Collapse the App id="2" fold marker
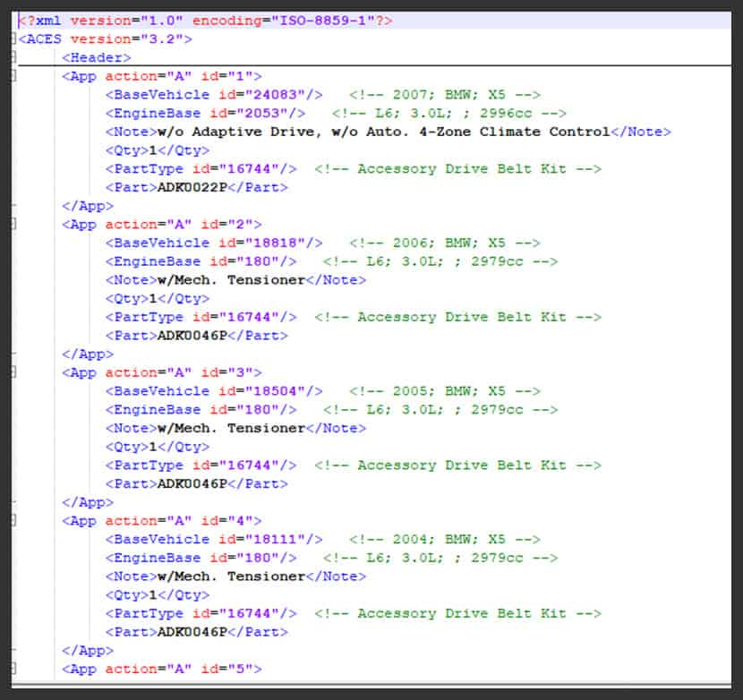This screenshot has height=700, width=743. tap(13, 224)
